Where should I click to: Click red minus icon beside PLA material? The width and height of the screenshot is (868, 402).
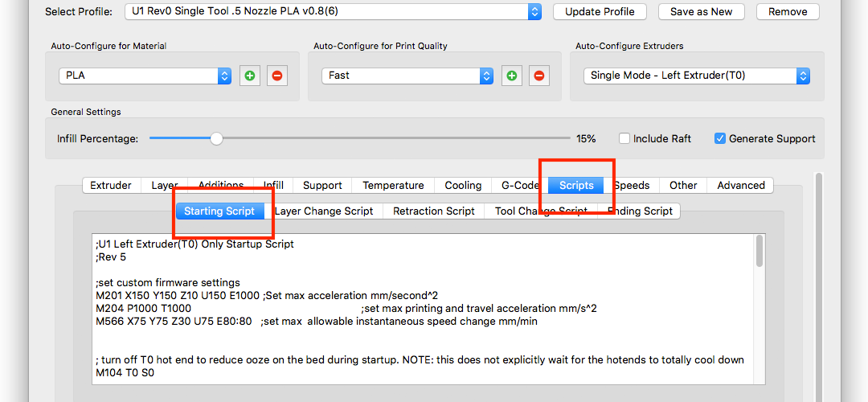(x=277, y=76)
